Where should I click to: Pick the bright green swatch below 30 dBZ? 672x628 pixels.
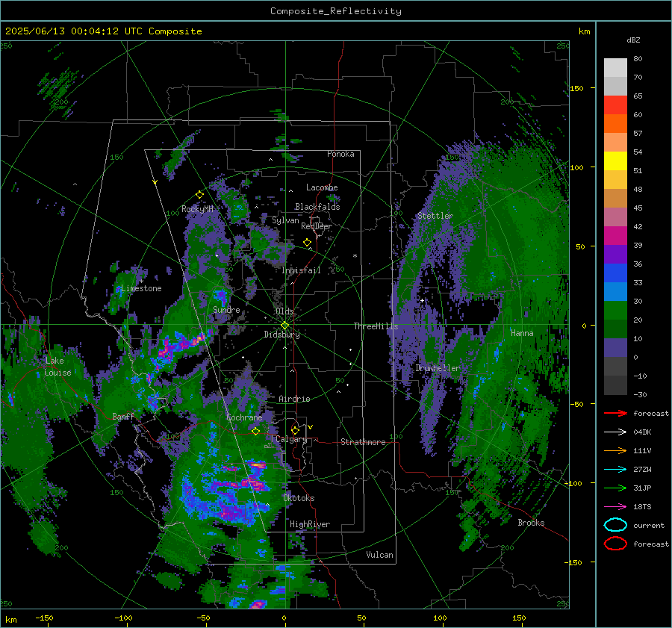615,311
